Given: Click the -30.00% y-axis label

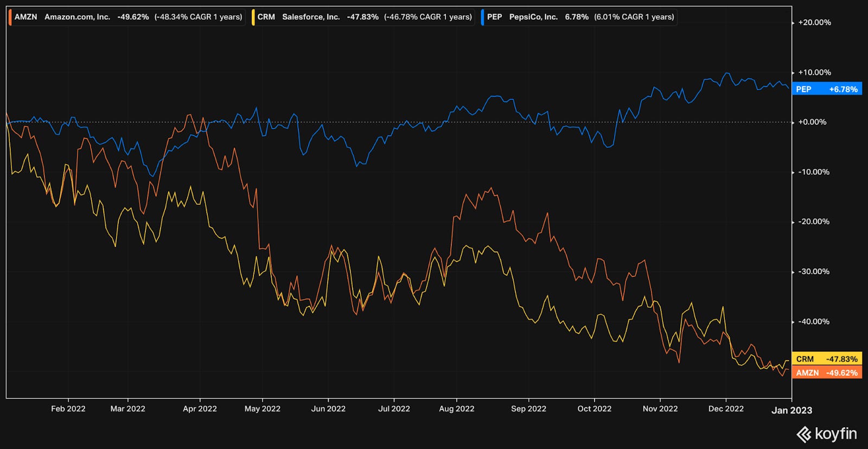Looking at the screenshot, I should (814, 271).
